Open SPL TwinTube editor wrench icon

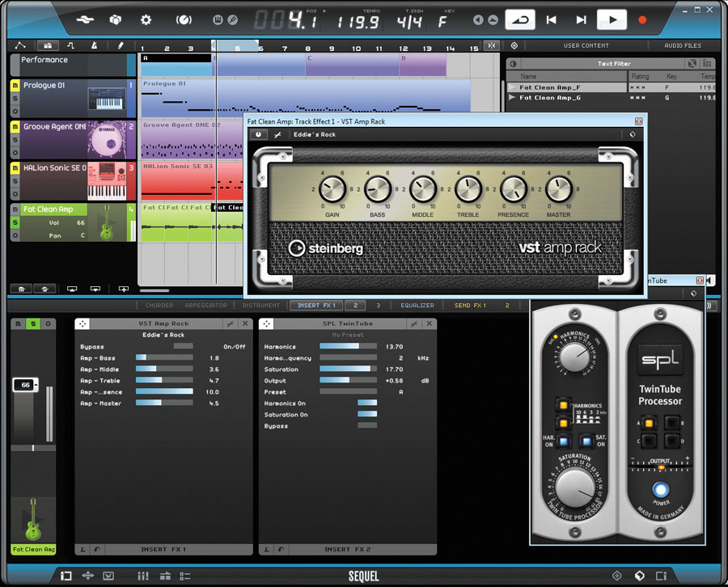413,323
